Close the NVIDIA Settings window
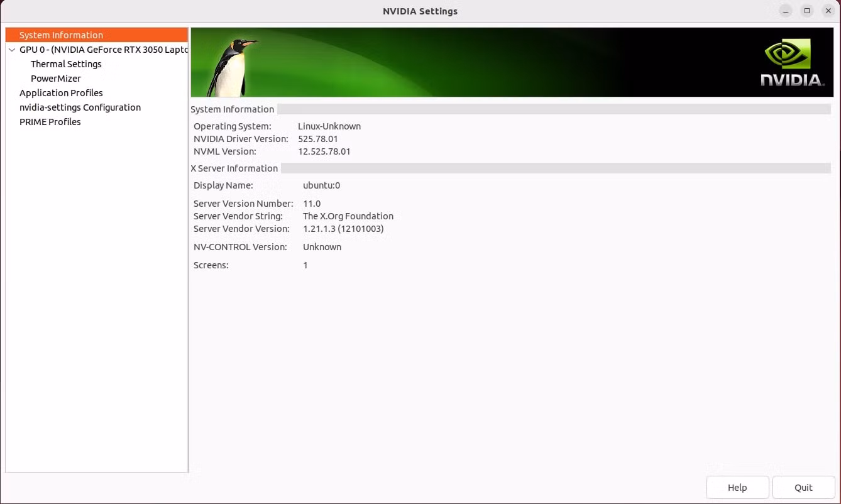841x504 pixels. click(828, 11)
